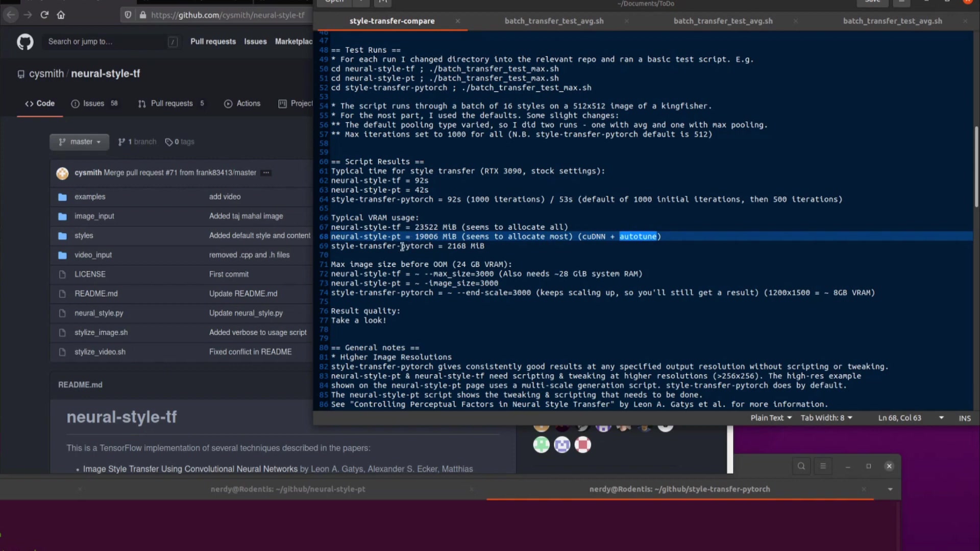Image resolution: width=980 pixels, height=551 pixels.
Task: Go back in the browser
Action: pyautogui.click(x=11, y=15)
